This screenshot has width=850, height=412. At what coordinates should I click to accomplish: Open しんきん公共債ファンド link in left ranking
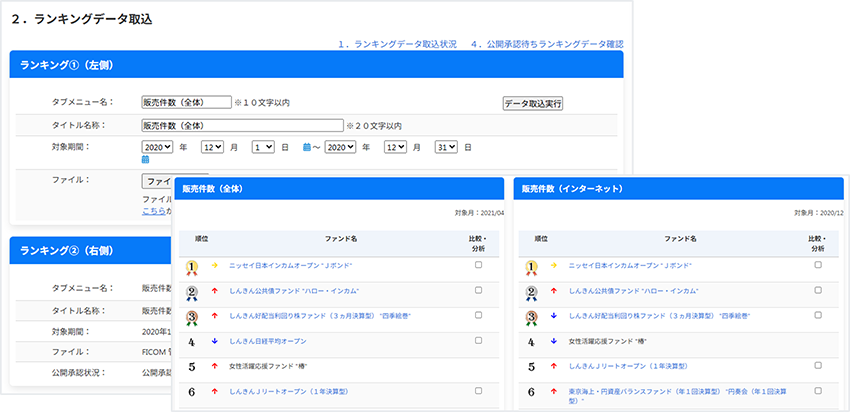point(293,291)
